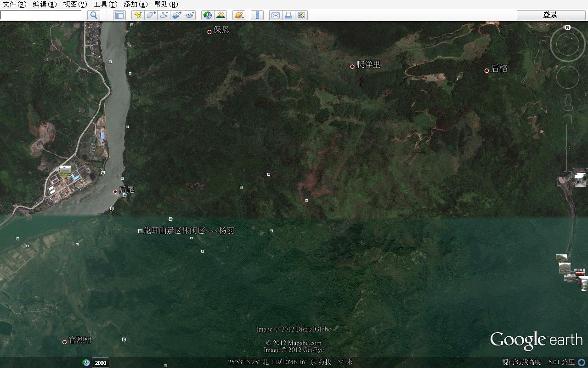Click the 登录 sign-in button
The height and width of the screenshot is (368, 588).
click(x=550, y=15)
